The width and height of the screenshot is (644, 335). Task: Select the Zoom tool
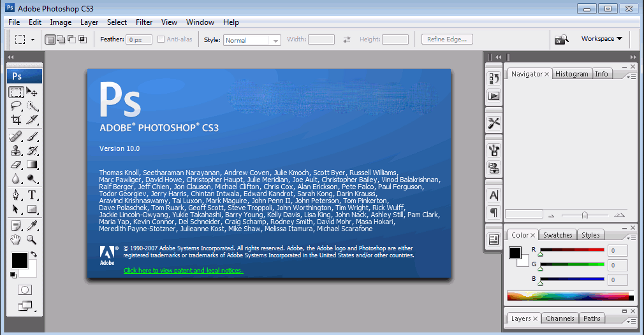click(x=32, y=239)
